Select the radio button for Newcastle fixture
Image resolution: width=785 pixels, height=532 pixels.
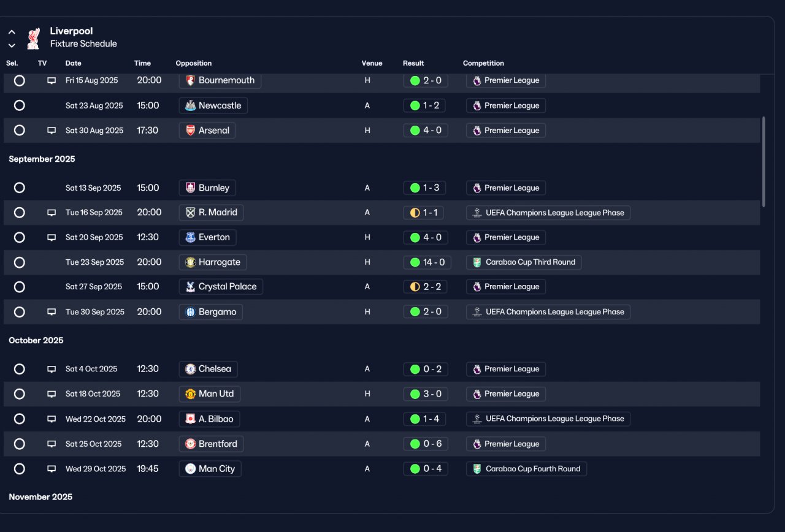pyautogui.click(x=20, y=105)
